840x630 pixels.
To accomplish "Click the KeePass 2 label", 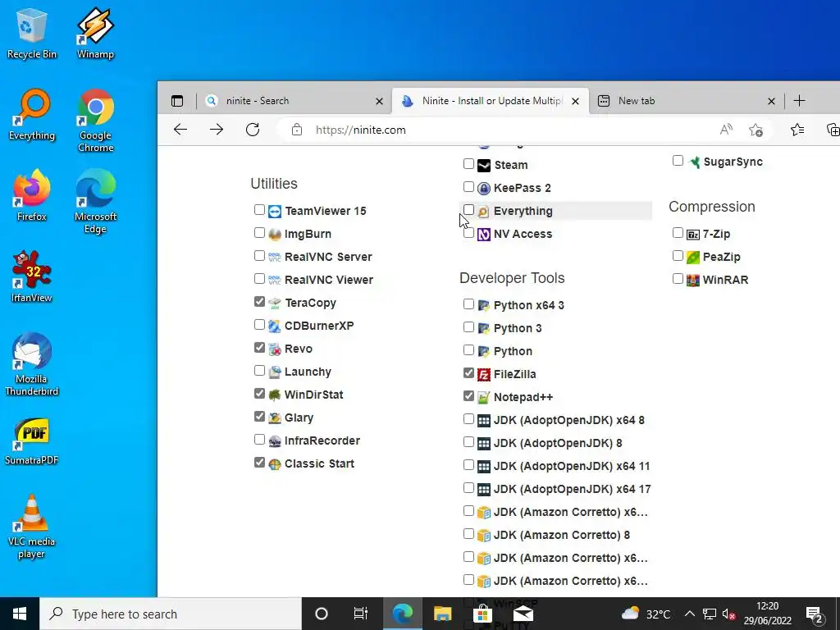I will (523, 188).
